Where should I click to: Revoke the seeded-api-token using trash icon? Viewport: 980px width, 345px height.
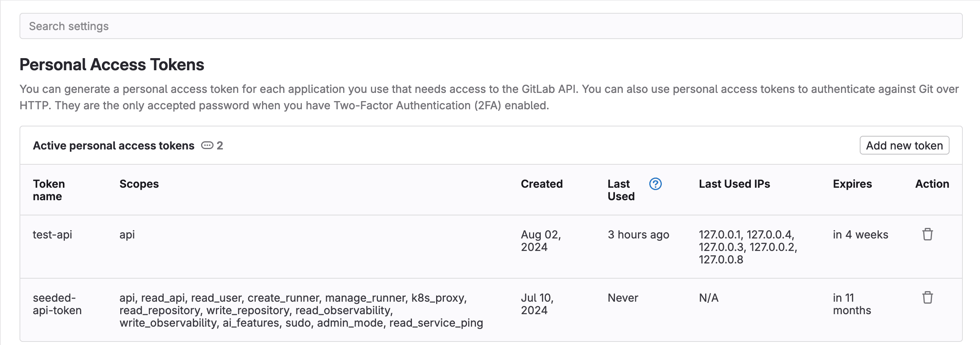(927, 297)
